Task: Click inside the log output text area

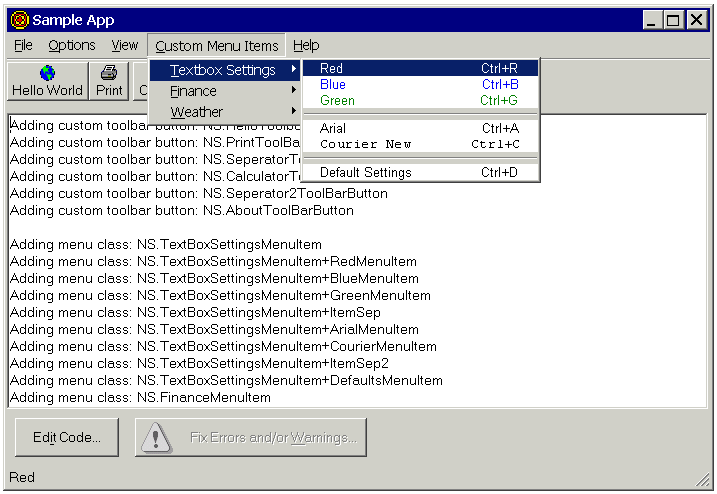Action: pyautogui.click(x=400, y=300)
